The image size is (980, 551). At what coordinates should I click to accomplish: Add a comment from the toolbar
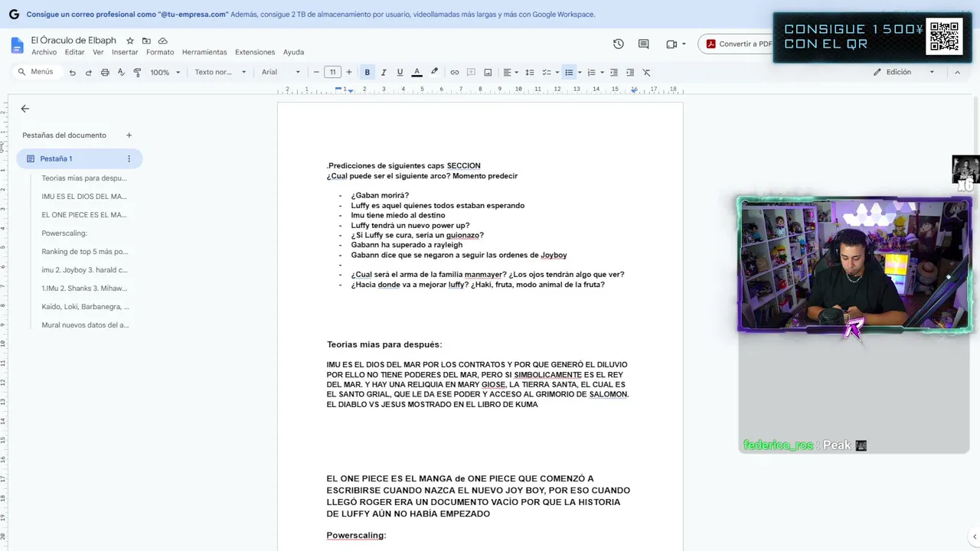click(x=472, y=73)
